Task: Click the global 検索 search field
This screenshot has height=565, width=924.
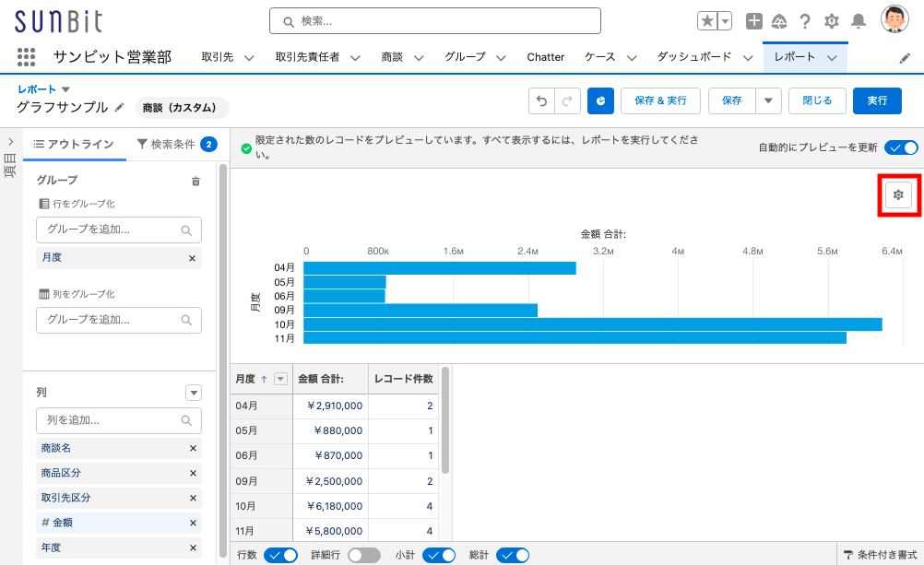Action: click(435, 21)
